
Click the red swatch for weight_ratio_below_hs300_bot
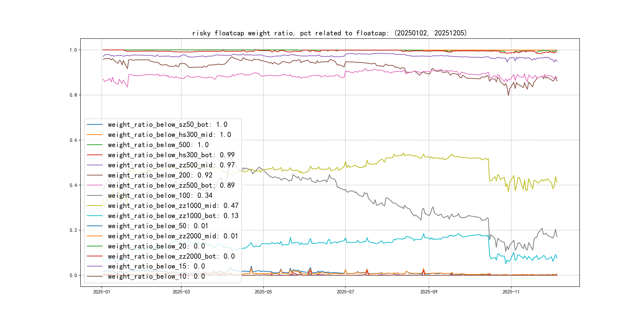pos(94,155)
